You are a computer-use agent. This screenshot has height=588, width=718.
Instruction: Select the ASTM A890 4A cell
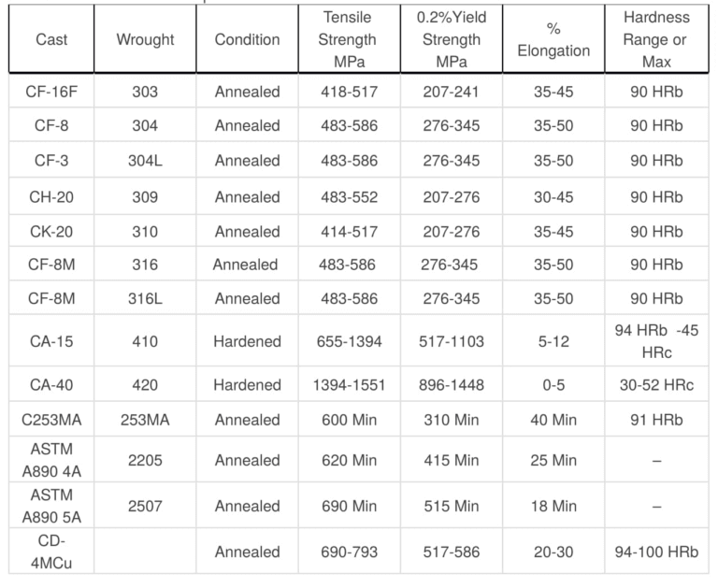coord(51,460)
